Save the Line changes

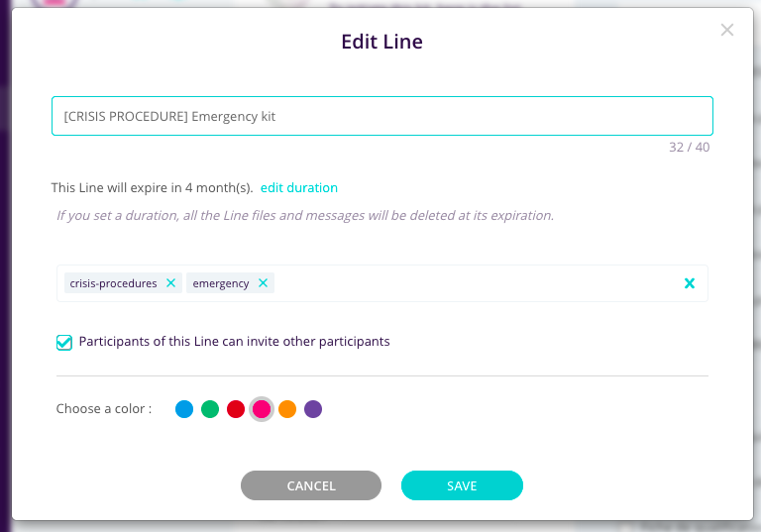[462, 485]
